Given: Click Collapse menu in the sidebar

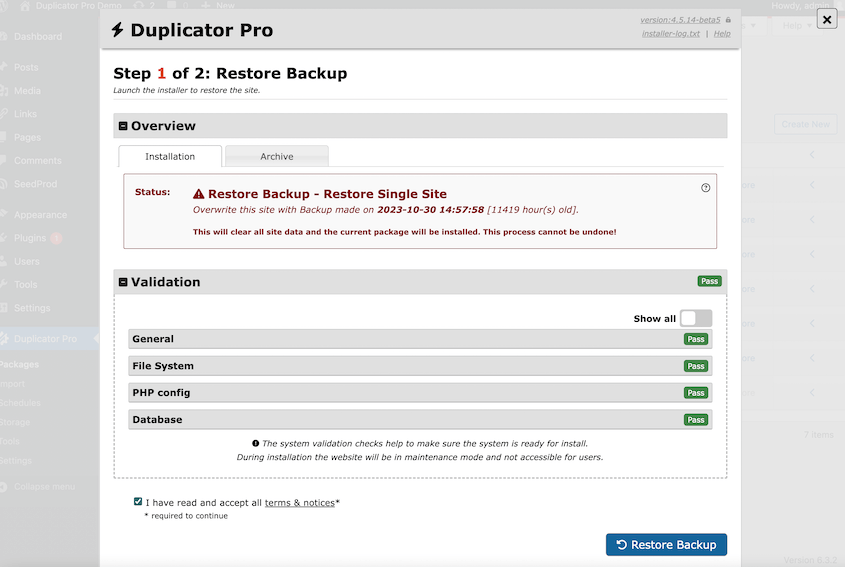Looking at the screenshot, I should click(x=44, y=486).
